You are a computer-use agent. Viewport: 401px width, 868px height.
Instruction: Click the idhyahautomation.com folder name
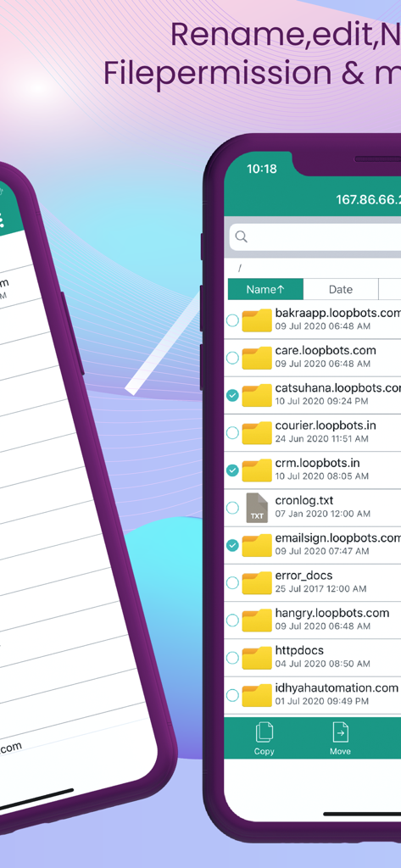click(x=337, y=688)
